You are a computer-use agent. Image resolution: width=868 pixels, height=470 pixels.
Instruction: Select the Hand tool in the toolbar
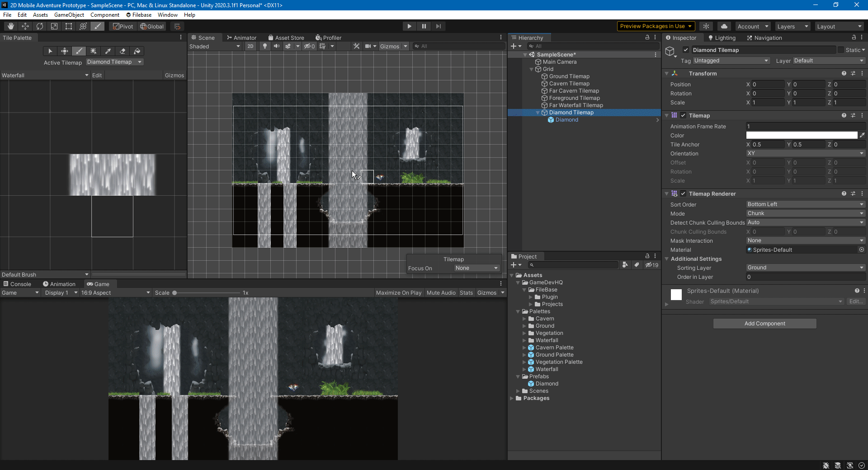[x=11, y=26]
